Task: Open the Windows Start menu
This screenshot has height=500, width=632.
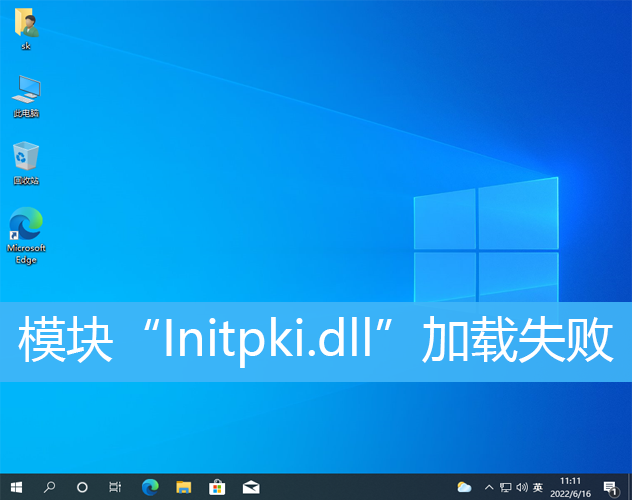Action: click(x=15, y=487)
